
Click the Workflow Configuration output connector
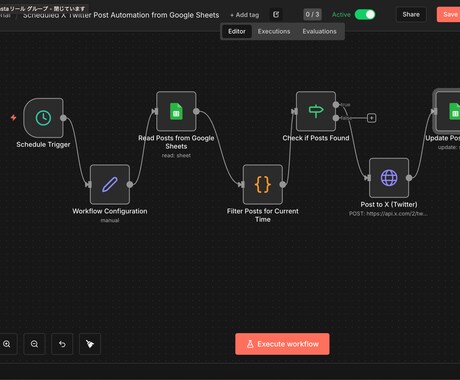click(x=130, y=184)
